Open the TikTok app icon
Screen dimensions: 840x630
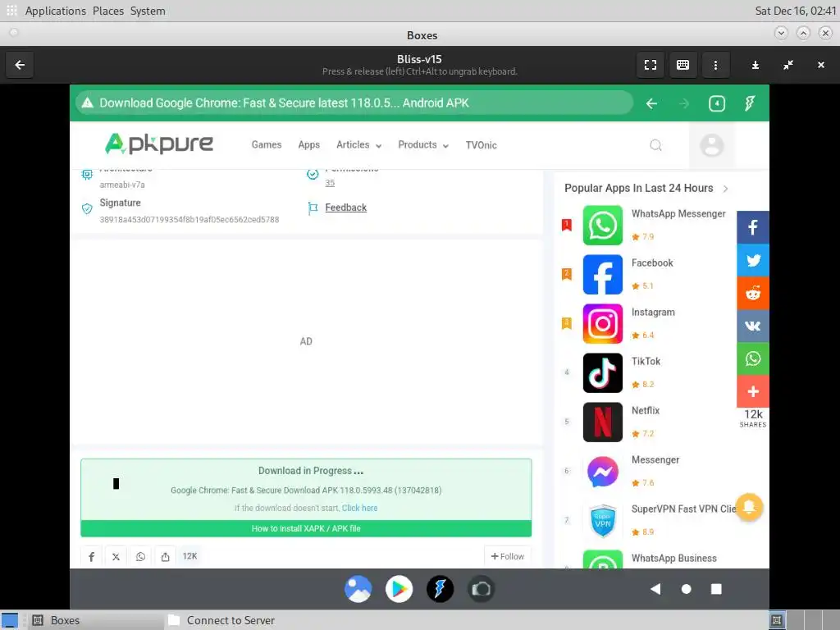[x=603, y=373]
